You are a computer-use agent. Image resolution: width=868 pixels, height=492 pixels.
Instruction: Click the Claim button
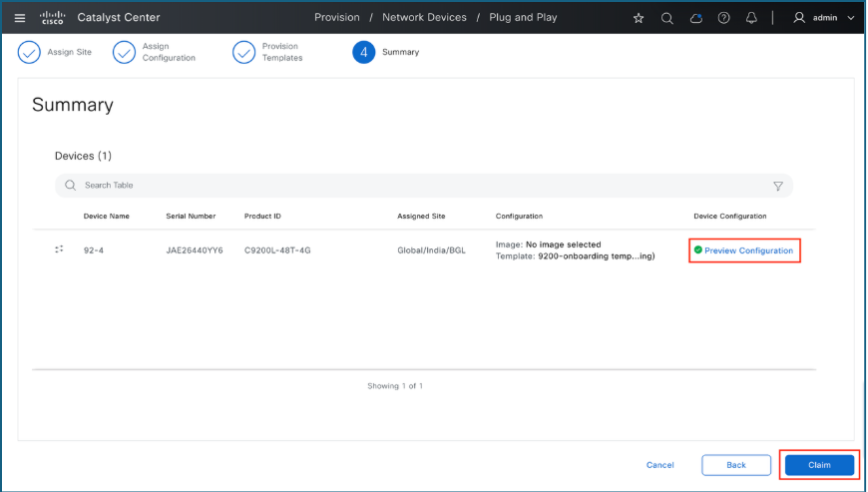click(819, 465)
